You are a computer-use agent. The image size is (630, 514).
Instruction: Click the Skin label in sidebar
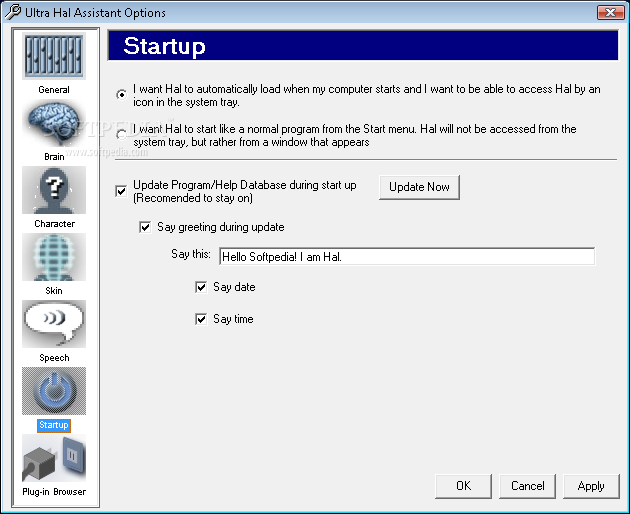pos(54,291)
